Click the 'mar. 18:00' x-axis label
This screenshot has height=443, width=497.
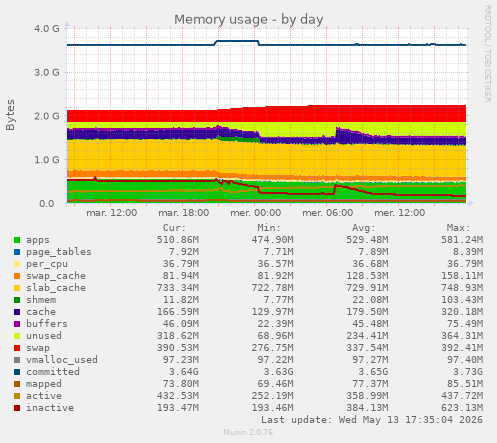tap(184, 213)
